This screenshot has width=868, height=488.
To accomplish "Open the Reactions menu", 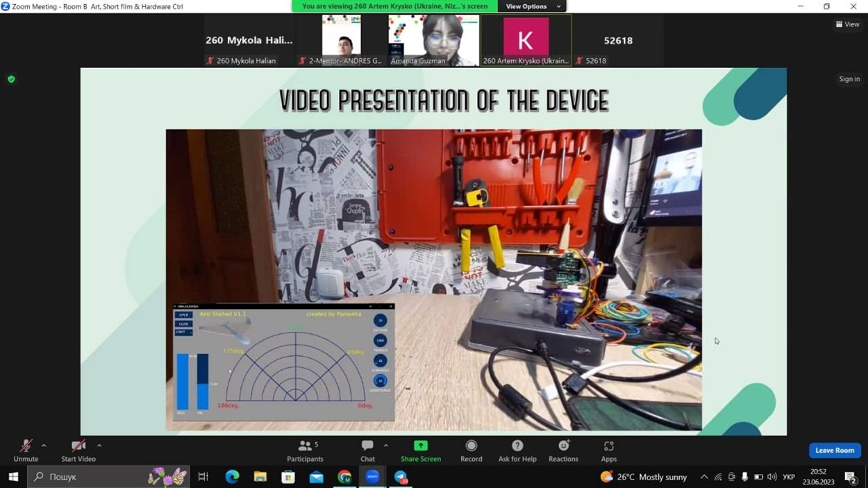I will pos(563,450).
